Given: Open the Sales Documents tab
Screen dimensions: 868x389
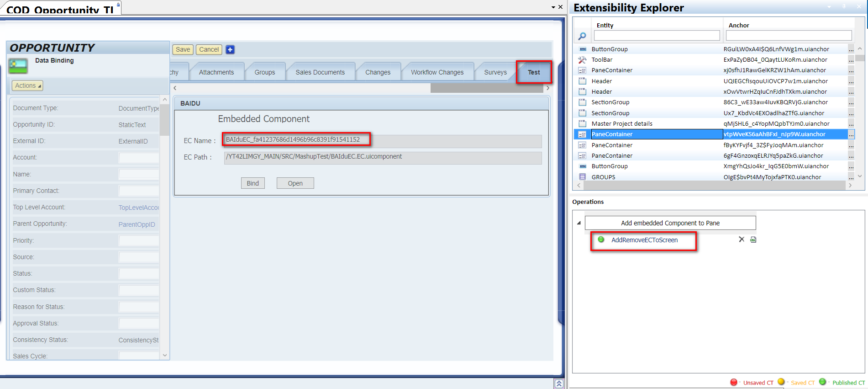Looking at the screenshot, I should pos(320,72).
